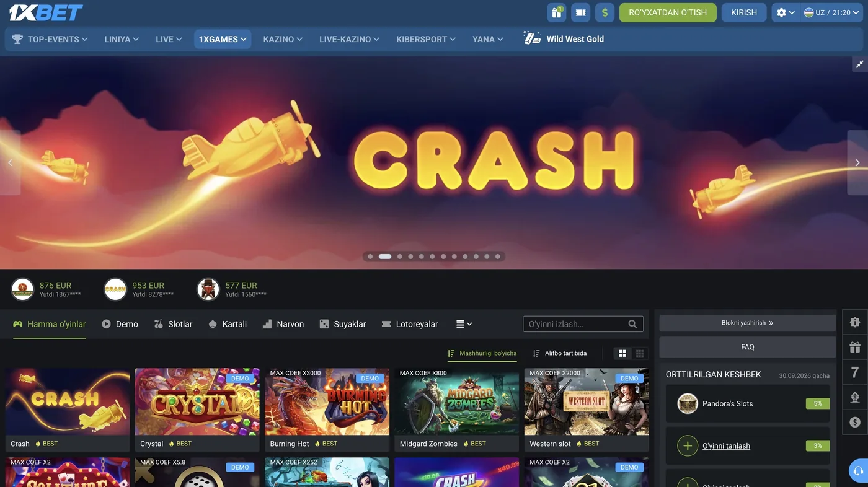
Task: Hide sidebar with Blokni yashirish
Action: pyautogui.click(x=748, y=323)
